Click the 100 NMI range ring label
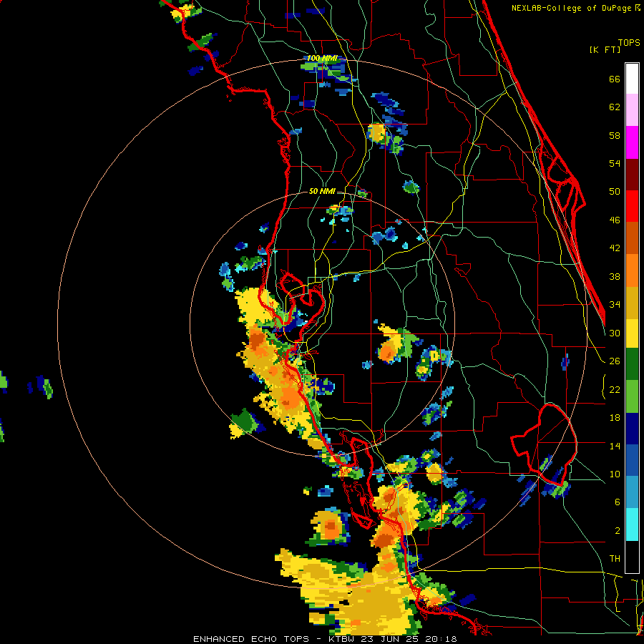This screenshot has height=644, width=644. click(x=321, y=59)
